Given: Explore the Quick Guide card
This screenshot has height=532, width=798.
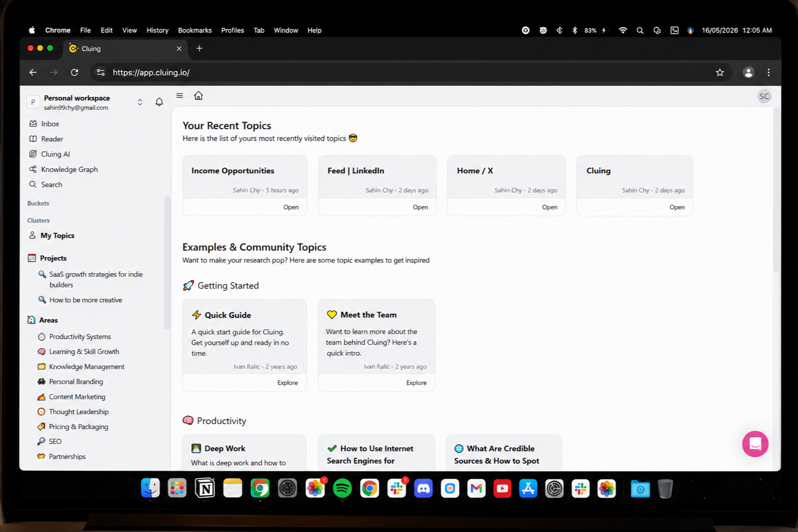Looking at the screenshot, I should coord(287,383).
